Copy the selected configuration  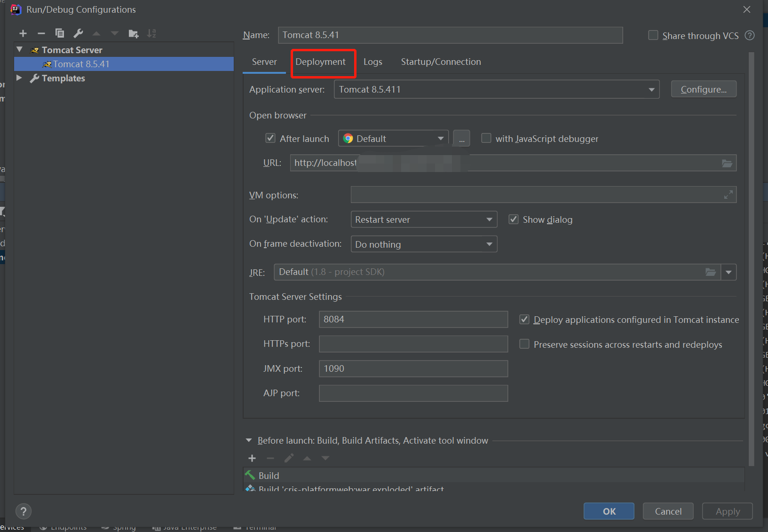(x=60, y=33)
